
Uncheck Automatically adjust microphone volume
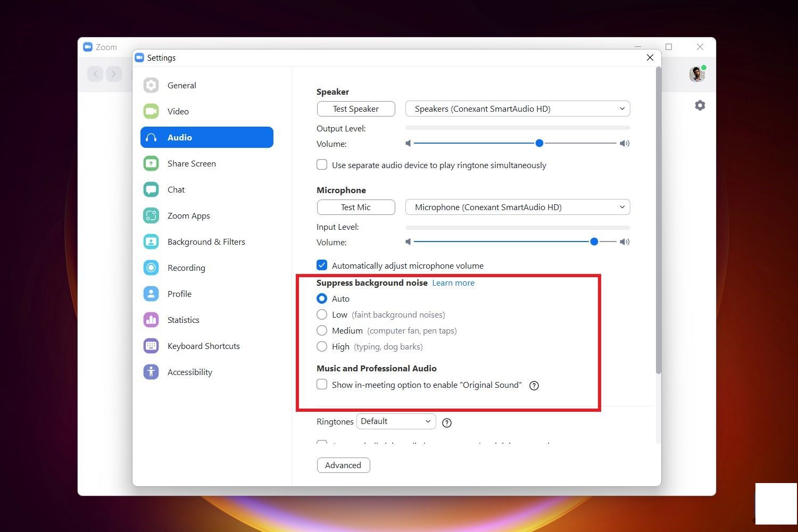pyautogui.click(x=322, y=265)
